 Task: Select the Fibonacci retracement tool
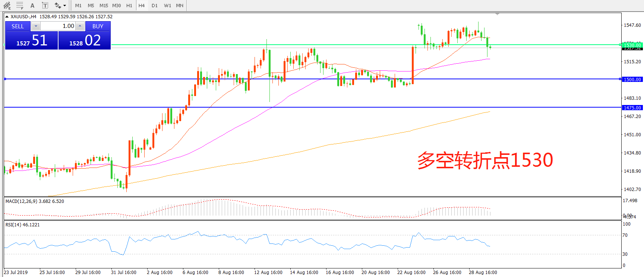pyautogui.click(x=20, y=6)
